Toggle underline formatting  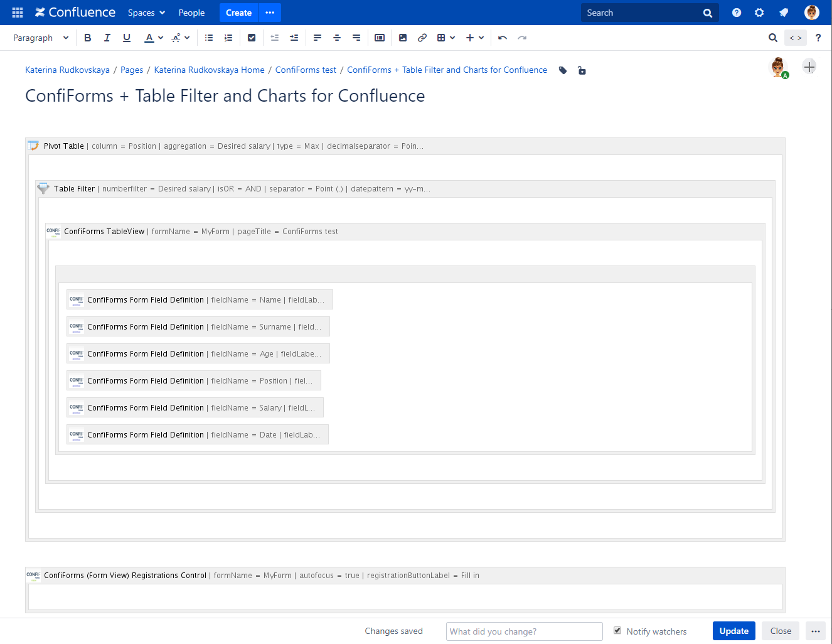[126, 38]
